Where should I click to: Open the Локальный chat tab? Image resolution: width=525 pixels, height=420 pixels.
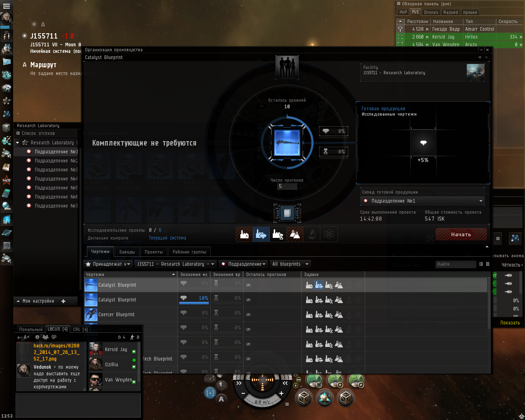click(x=31, y=329)
